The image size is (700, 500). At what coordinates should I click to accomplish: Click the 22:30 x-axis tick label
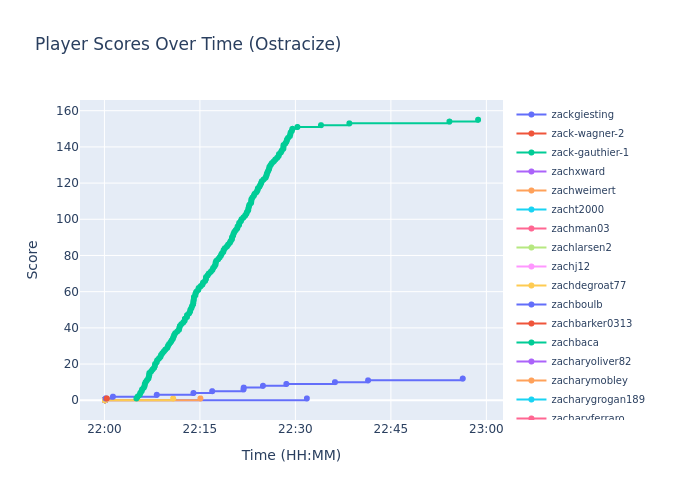point(295,429)
